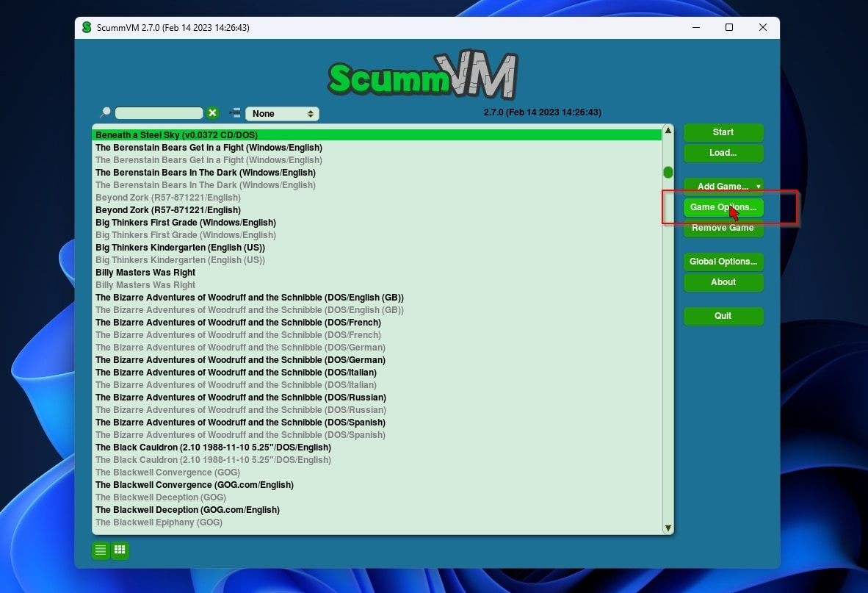Select greyed Berenstain Bears In The Dark
The width and height of the screenshot is (868, 593).
(x=377, y=185)
